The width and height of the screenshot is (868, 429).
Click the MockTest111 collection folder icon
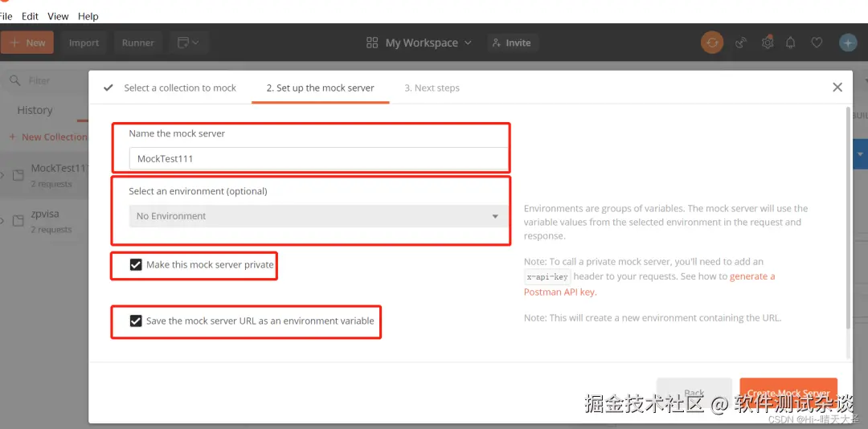tap(18, 175)
